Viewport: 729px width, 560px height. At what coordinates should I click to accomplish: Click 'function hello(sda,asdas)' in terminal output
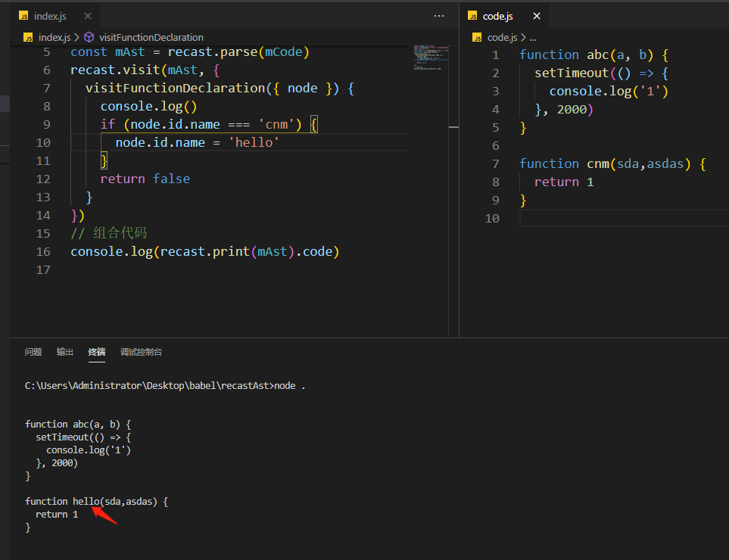tap(91, 502)
